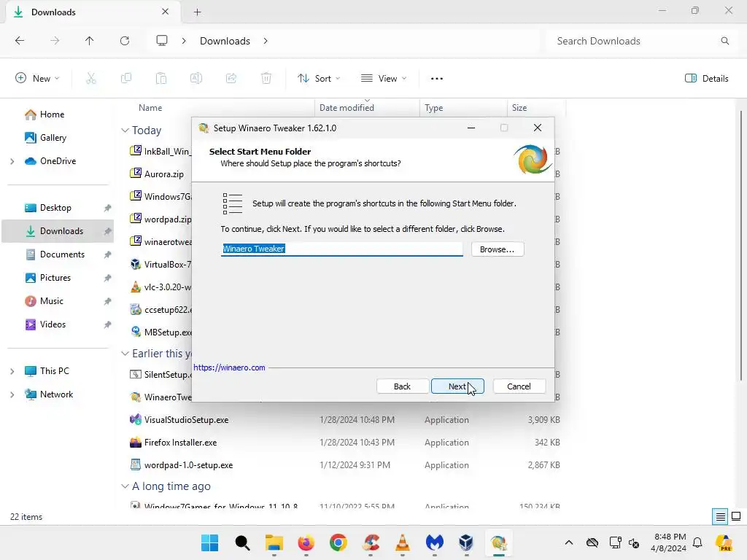
Task: Launch Google Chrome from taskbar
Action: [x=338, y=542]
